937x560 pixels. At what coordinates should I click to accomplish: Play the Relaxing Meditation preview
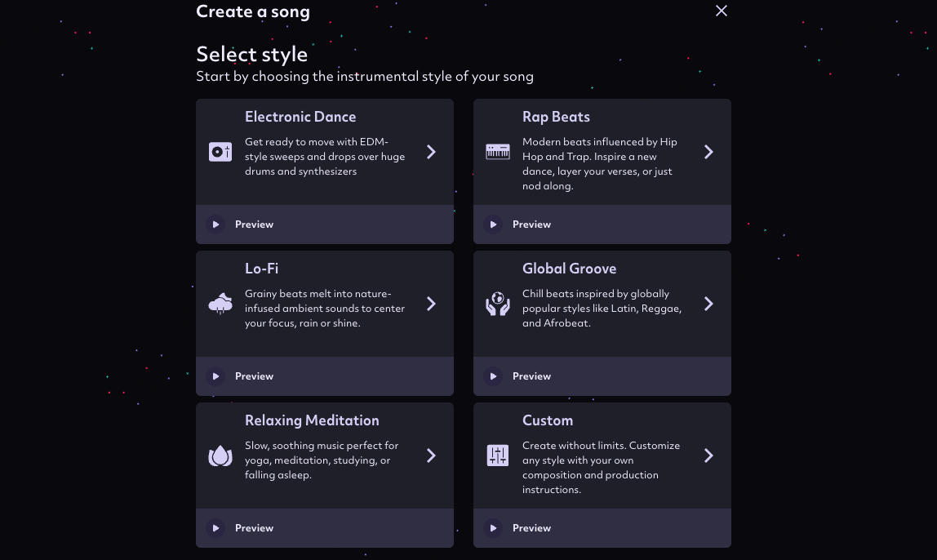[215, 528]
